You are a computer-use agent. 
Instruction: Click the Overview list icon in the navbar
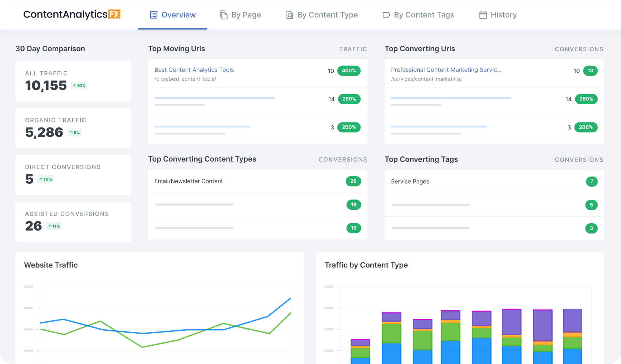(x=153, y=15)
